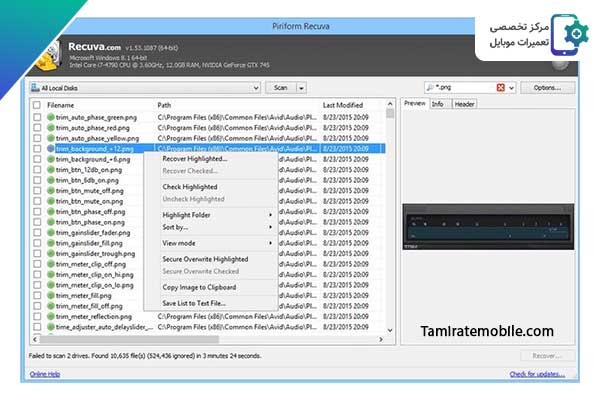
Task: Click the status icon of trim_gainslider_trough.png
Action: point(51,253)
